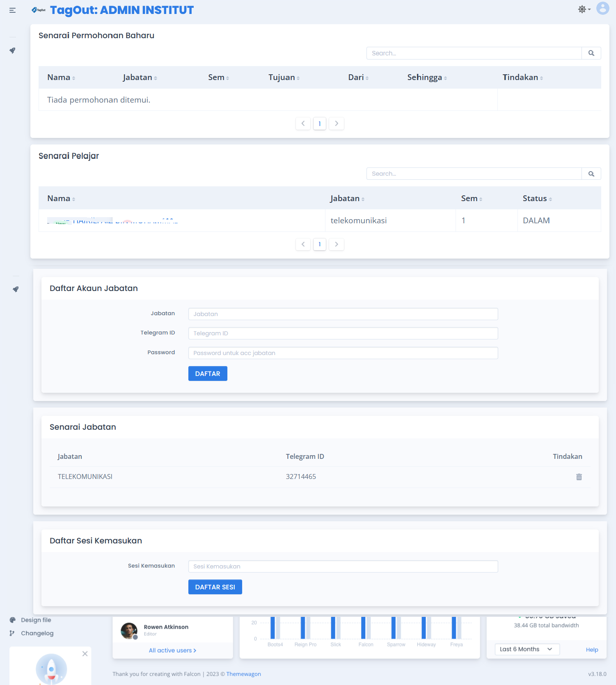This screenshot has height=685, width=616.
Task: Go to next page in Senarai Pelajar
Action: tap(337, 244)
